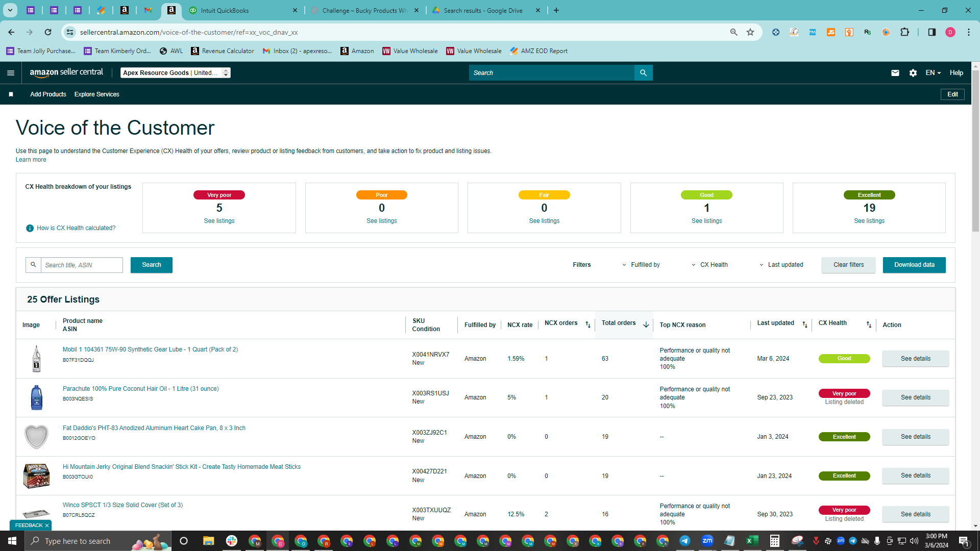The height and width of the screenshot is (551, 980).
Task: Click the Windows taskbar search box
Action: pos(97,541)
